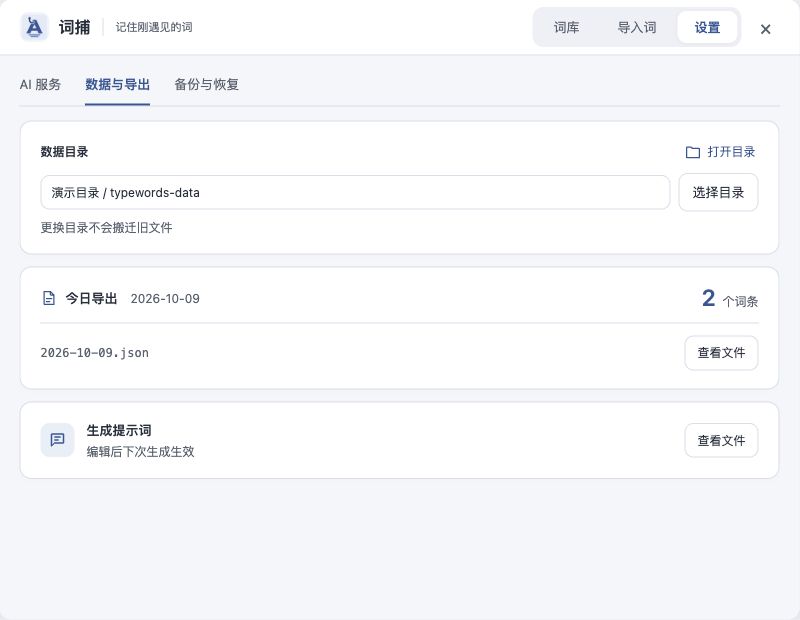Open the 备份与恢复 settings tab
Image resolution: width=800 pixels, height=620 pixels.
coord(207,85)
